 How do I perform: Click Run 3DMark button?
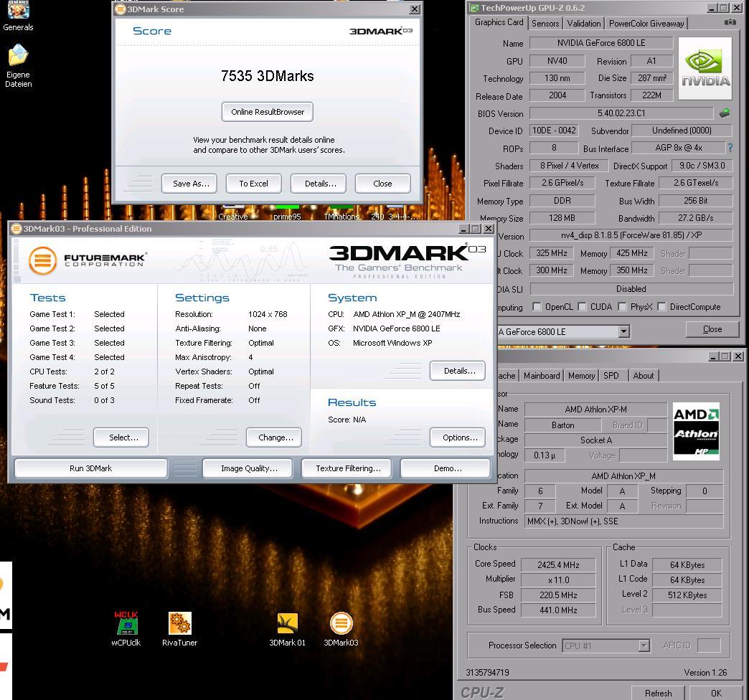click(91, 468)
